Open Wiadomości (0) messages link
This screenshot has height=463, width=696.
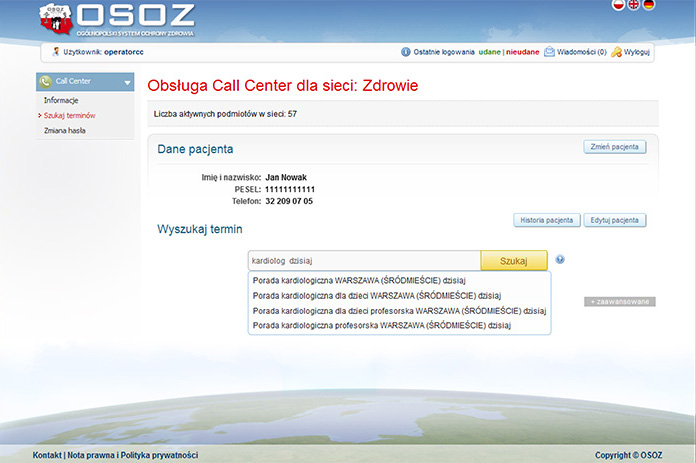581,52
